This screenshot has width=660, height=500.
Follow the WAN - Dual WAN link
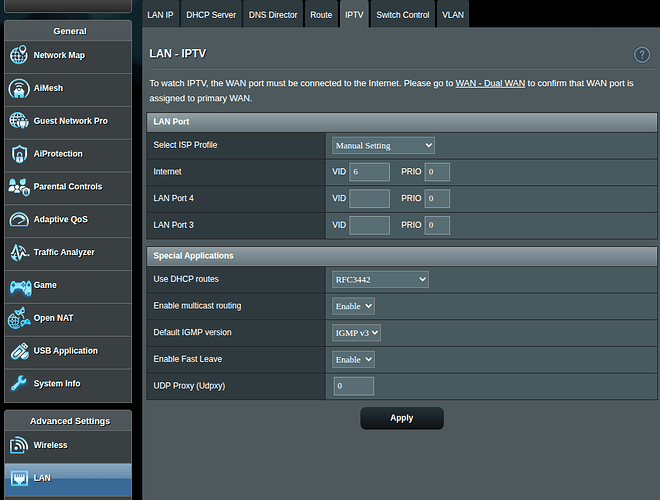click(490, 83)
